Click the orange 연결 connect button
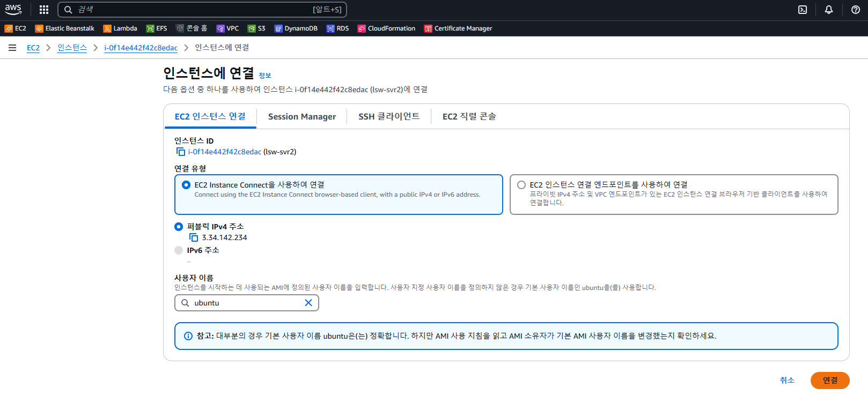The height and width of the screenshot is (403, 868). (830, 380)
